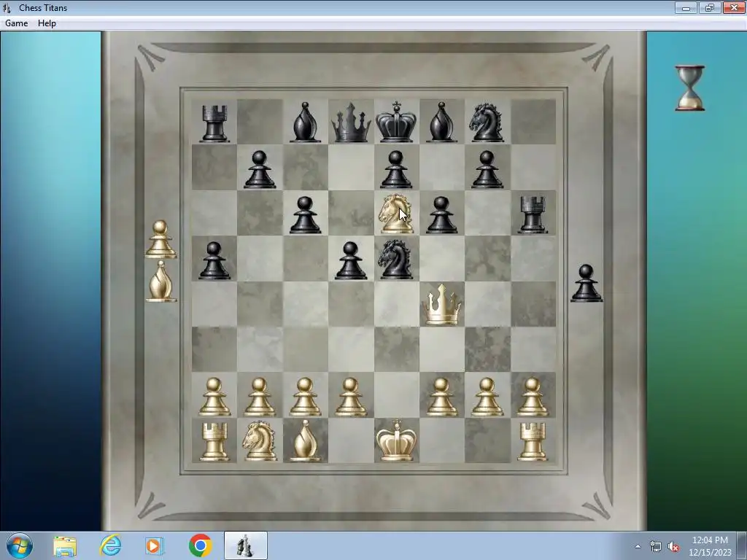
Task: Click the hourglass thinking indicator
Action: pyautogui.click(x=690, y=88)
